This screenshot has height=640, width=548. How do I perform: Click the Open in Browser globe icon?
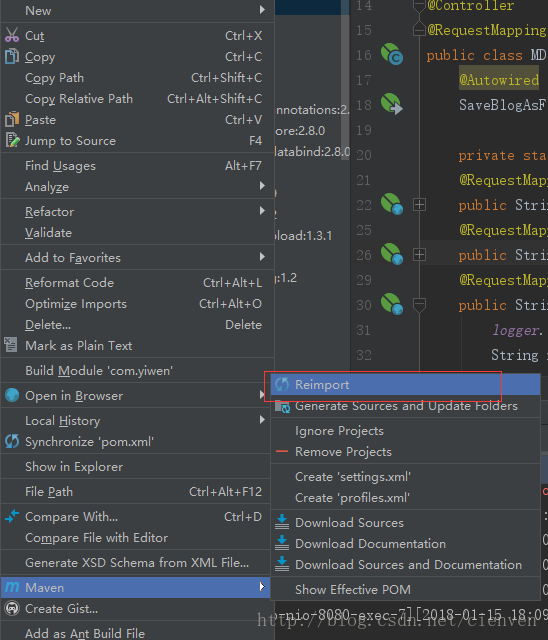click(x=12, y=395)
